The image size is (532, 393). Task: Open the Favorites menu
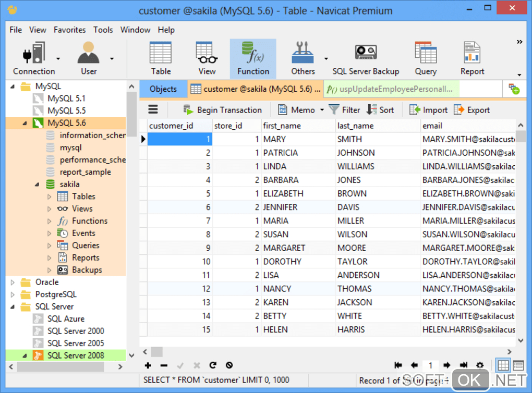pos(69,30)
